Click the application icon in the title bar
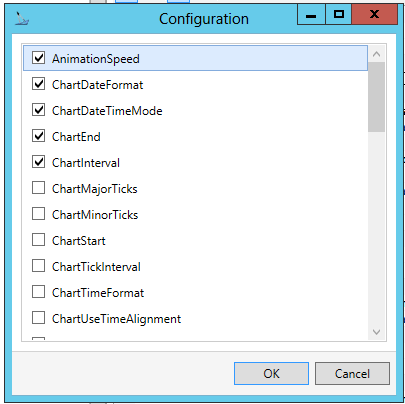This screenshot has width=405, height=404. coord(22,19)
